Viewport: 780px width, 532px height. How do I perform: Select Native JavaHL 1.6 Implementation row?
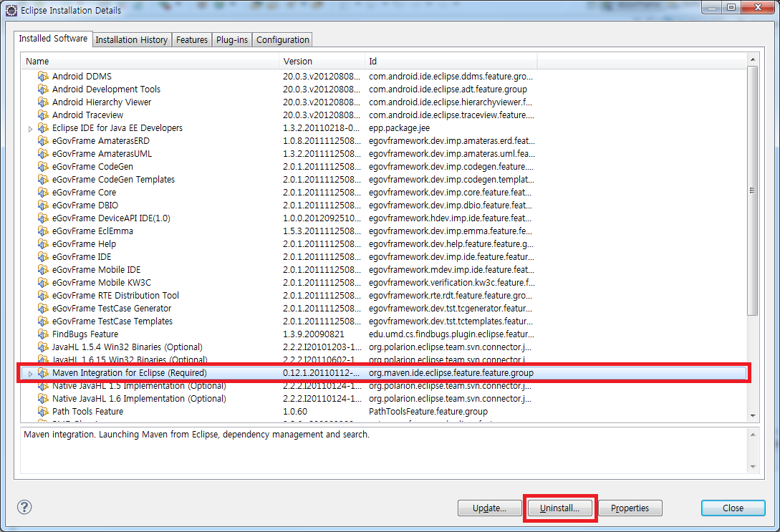pyautogui.click(x=138, y=399)
